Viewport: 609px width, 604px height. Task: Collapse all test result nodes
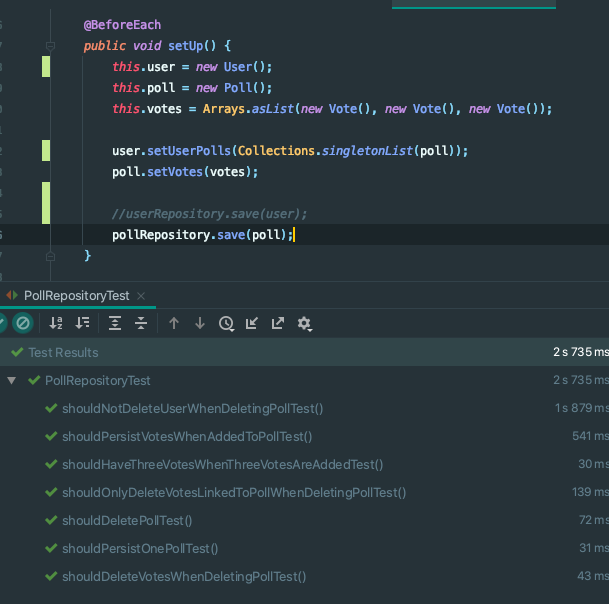141,323
